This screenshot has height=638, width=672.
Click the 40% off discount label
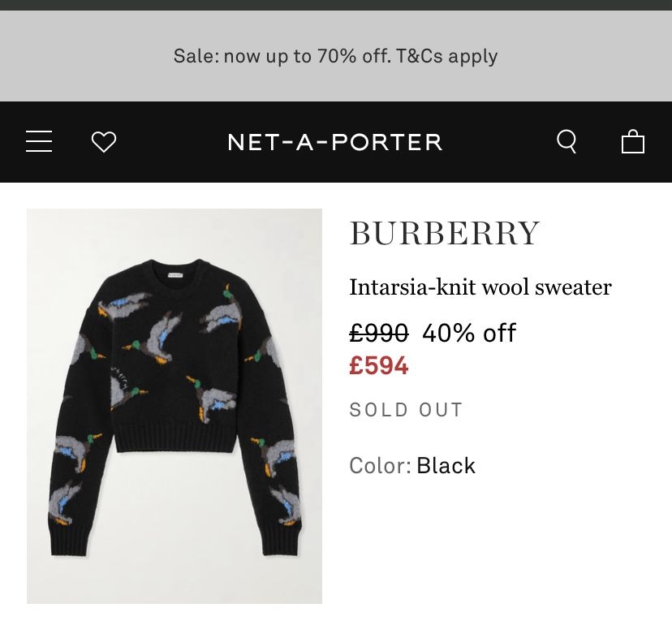point(469,333)
